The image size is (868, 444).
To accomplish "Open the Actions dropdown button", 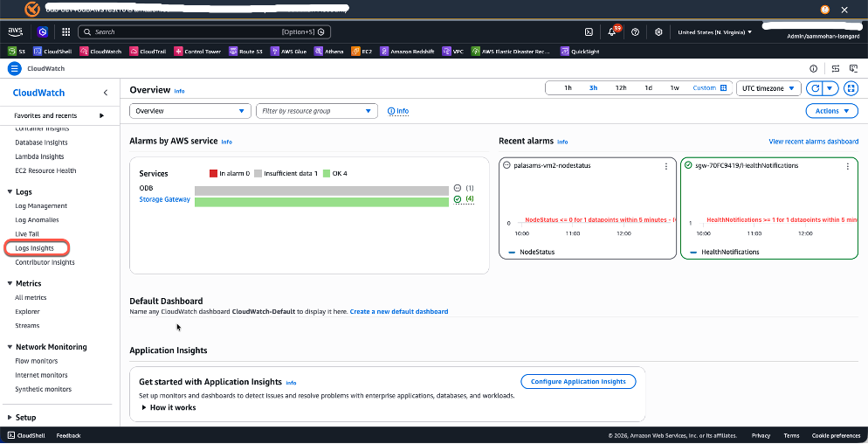I will (831, 111).
